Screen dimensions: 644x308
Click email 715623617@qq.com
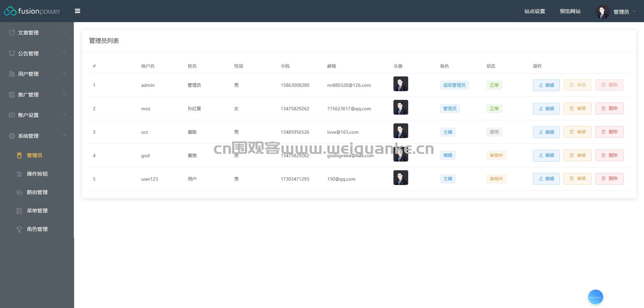[349, 109]
